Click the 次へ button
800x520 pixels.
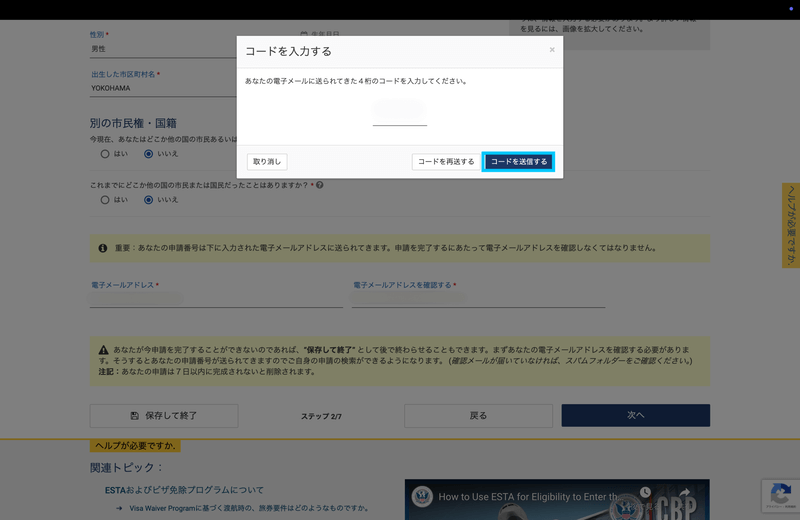(636, 415)
